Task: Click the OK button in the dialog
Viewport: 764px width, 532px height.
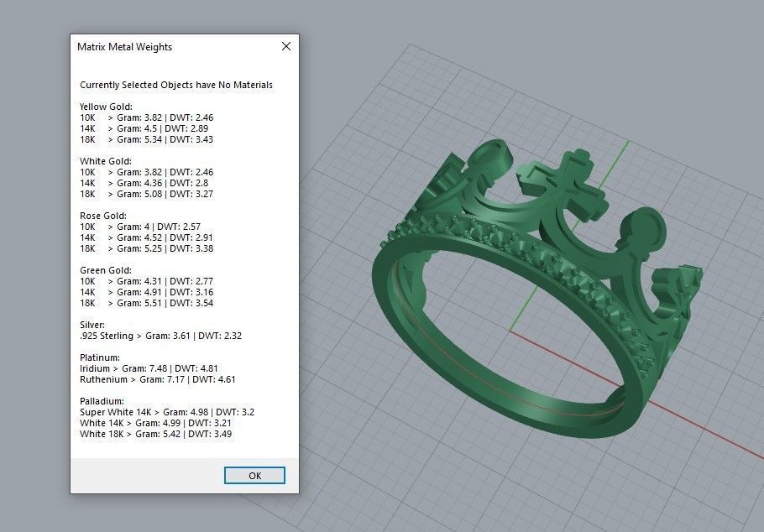Action: pos(254,476)
